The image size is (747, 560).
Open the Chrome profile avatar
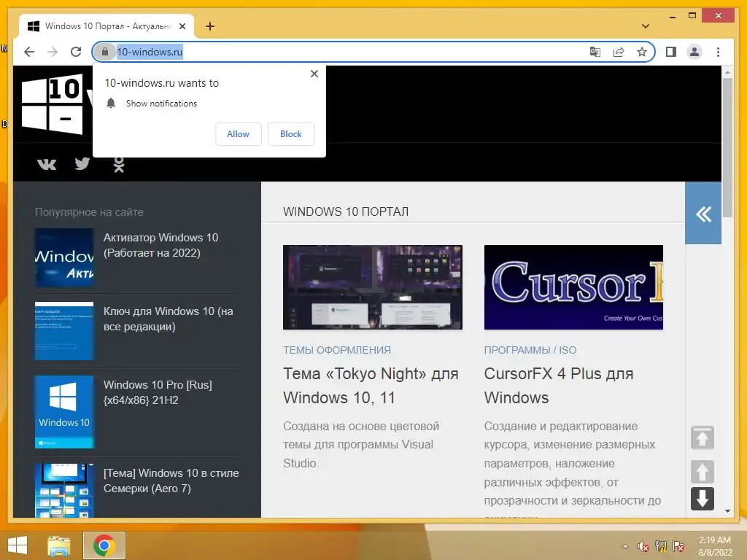coord(694,52)
